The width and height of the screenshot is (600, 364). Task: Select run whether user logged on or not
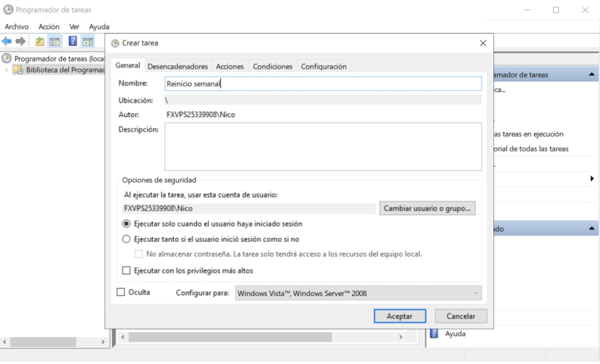pos(127,239)
